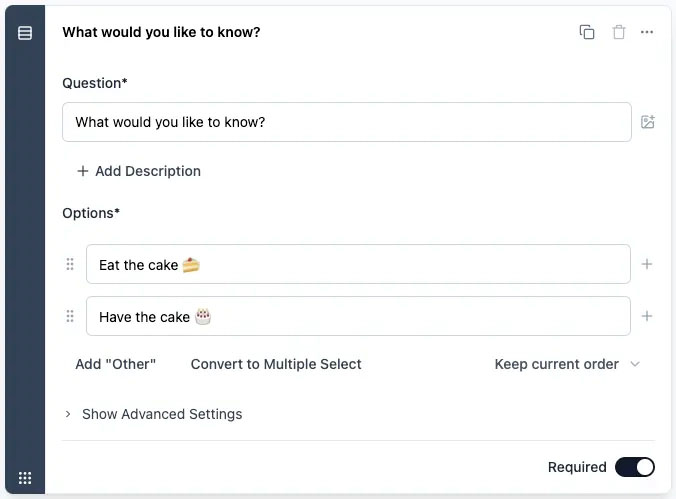Click the question type icon in the sidebar

click(x=25, y=33)
